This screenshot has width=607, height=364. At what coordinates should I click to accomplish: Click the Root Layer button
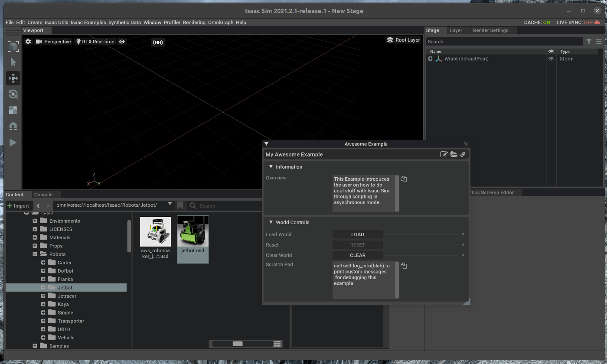point(403,40)
